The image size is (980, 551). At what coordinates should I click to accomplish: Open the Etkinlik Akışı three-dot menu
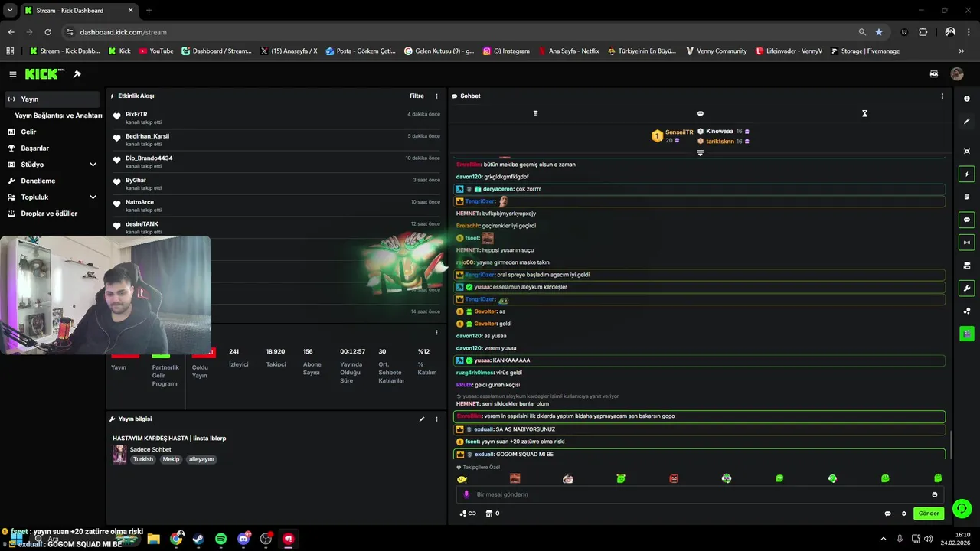point(436,96)
